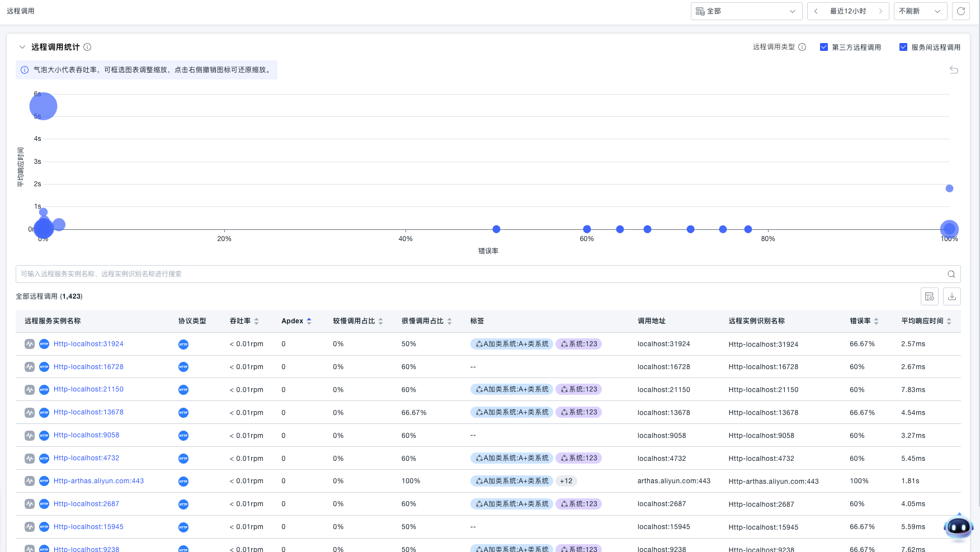Open Http-localhost:31924 service link
The width and height of the screenshot is (980, 552).
pyautogui.click(x=88, y=344)
